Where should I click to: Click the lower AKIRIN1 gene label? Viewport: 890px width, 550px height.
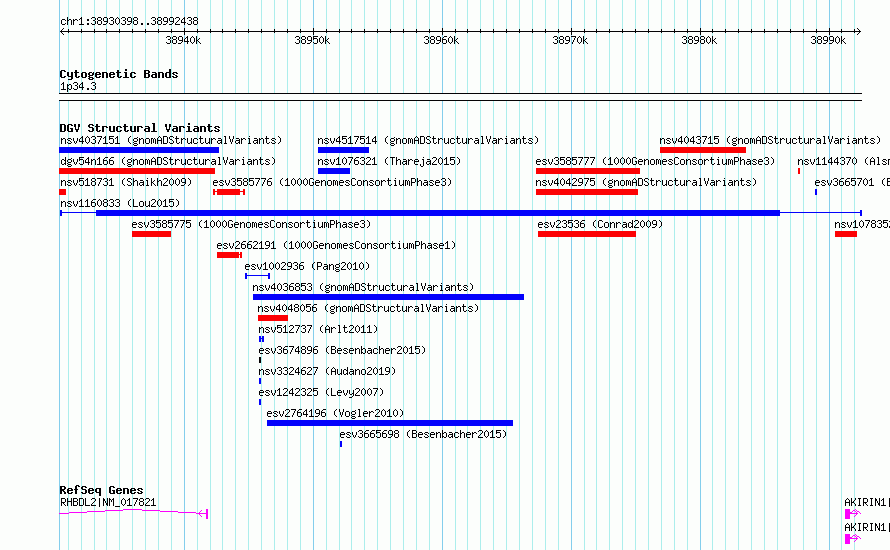pyautogui.click(x=867, y=527)
